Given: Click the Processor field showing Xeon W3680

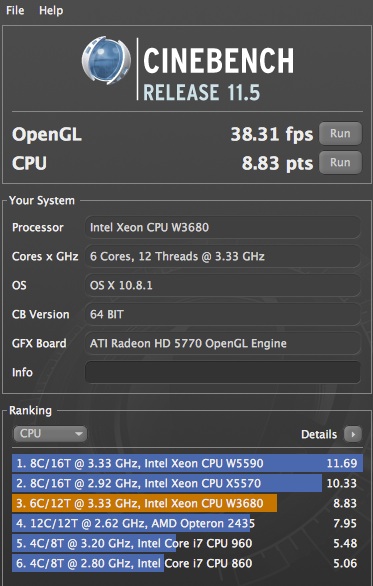Looking at the screenshot, I should 223,227.
